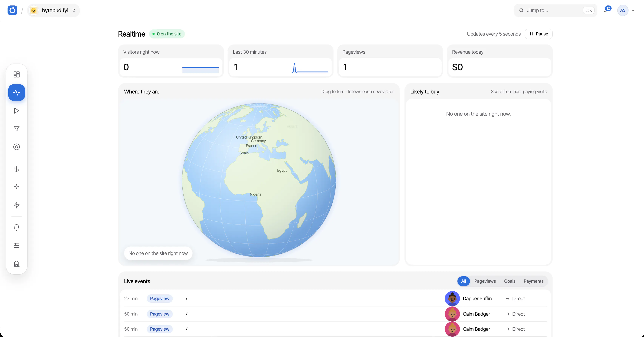Click the Dapper Puffin visitor name
This screenshot has width=644, height=337.
pos(477,299)
